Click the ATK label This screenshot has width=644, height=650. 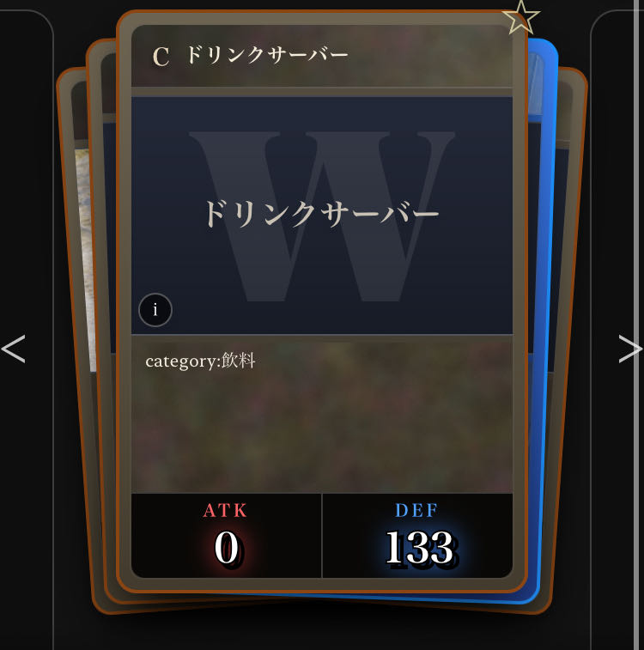(226, 510)
